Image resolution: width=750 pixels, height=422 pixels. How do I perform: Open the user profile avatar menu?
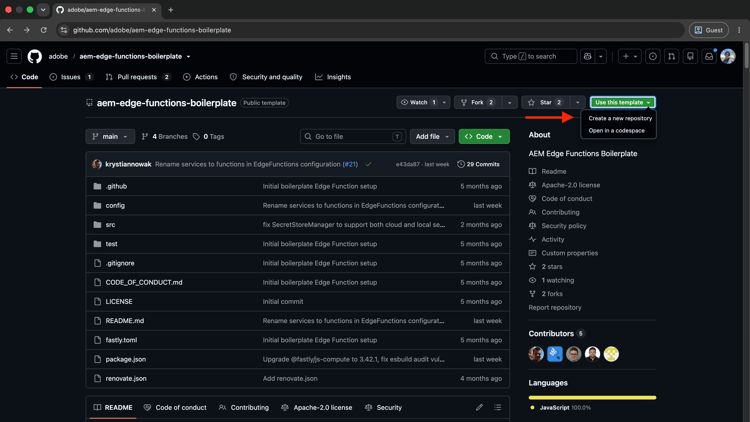(728, 56)
